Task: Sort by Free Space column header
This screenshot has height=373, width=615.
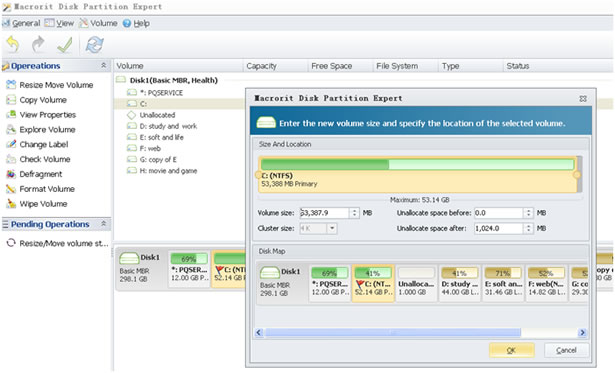Action: [340, 66]
